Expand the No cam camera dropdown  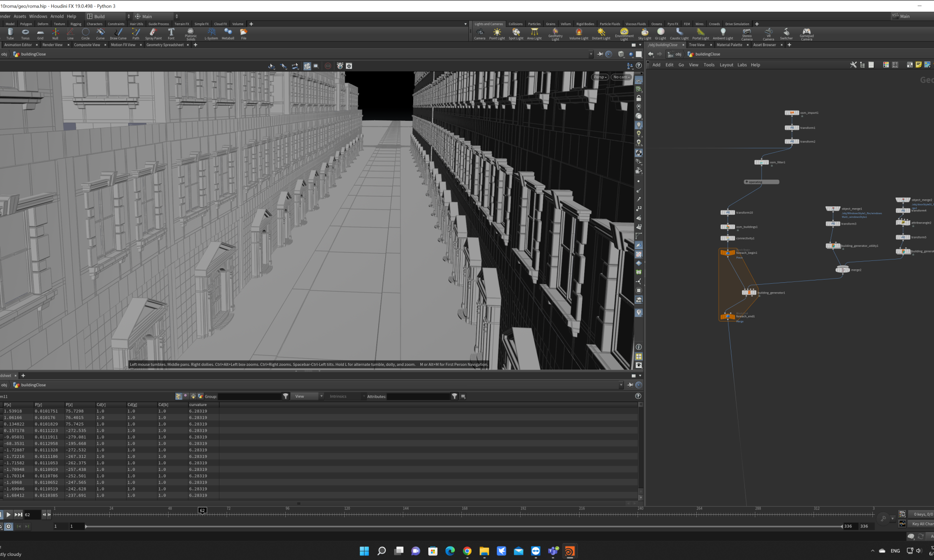(x=622, y=77)
